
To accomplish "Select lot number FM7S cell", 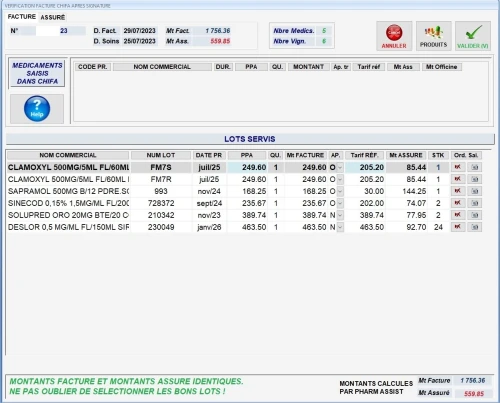I will tap(161, 167).
